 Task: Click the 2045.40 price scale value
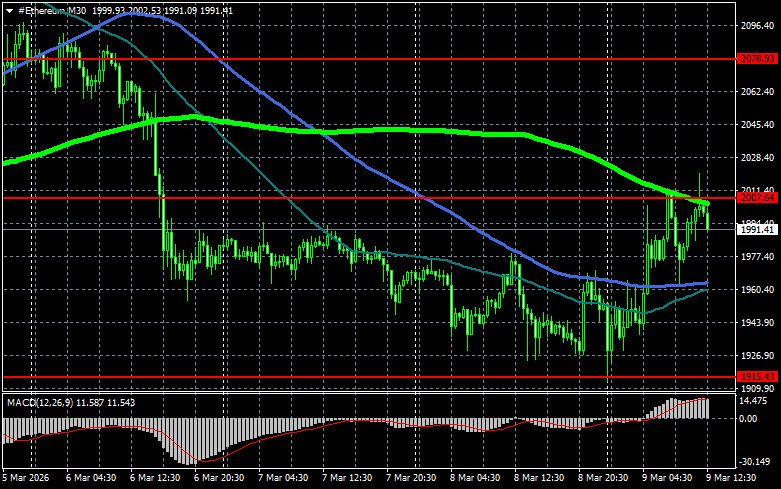point(758,124)
